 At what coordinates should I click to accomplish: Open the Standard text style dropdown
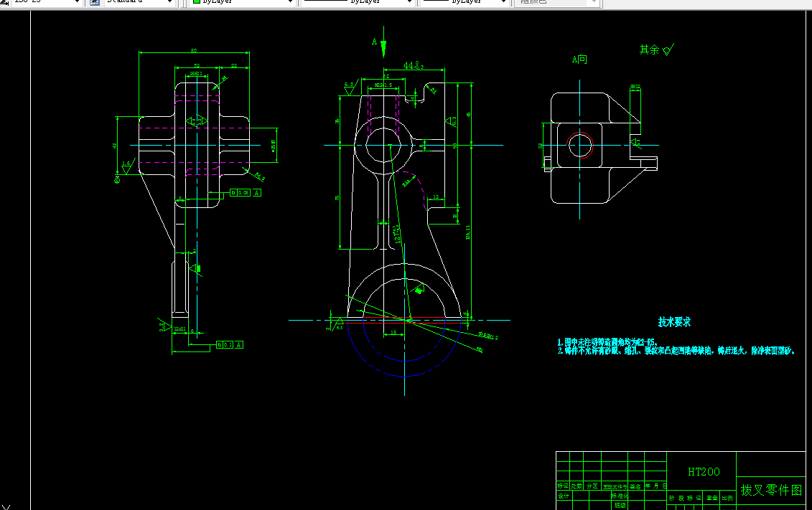click(139, 2)
